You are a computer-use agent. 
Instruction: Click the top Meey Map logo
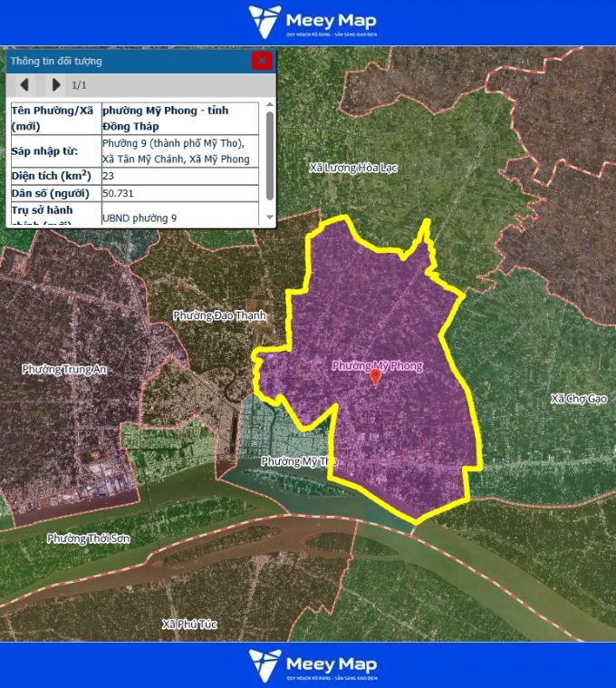point(313,22)
